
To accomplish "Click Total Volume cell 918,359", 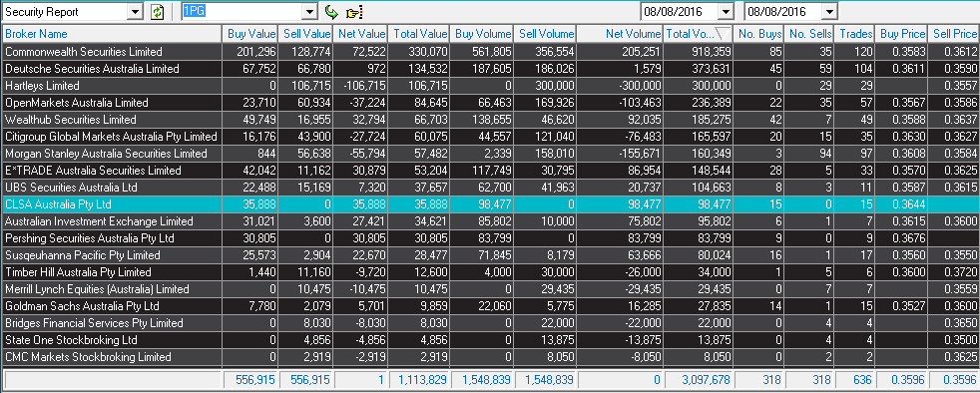I will point(699,52).
